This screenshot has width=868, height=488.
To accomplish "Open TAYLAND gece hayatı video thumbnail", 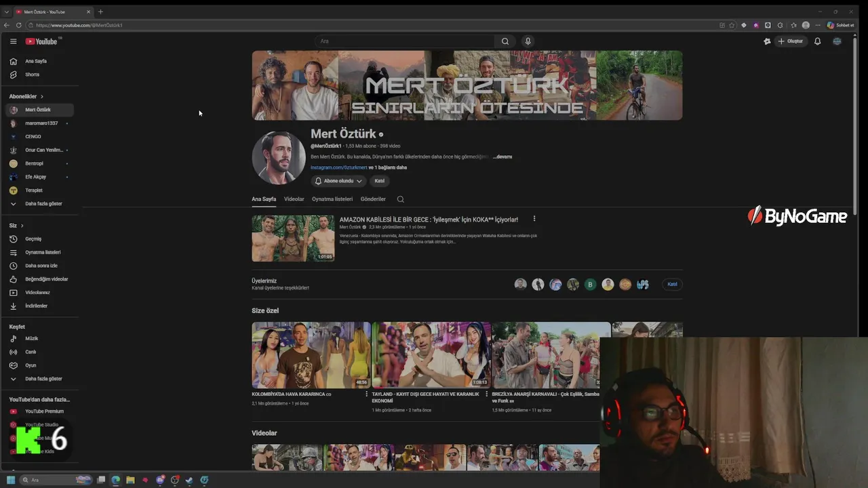I will pyautogui.click(x=431, y=354).
